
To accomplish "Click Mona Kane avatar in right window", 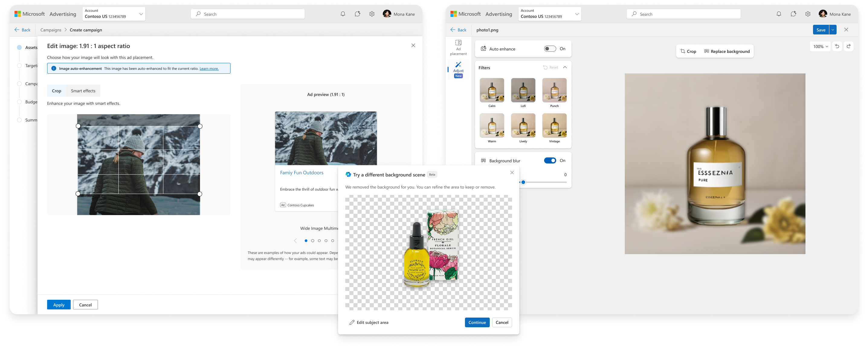I will [x=823, y=14].
